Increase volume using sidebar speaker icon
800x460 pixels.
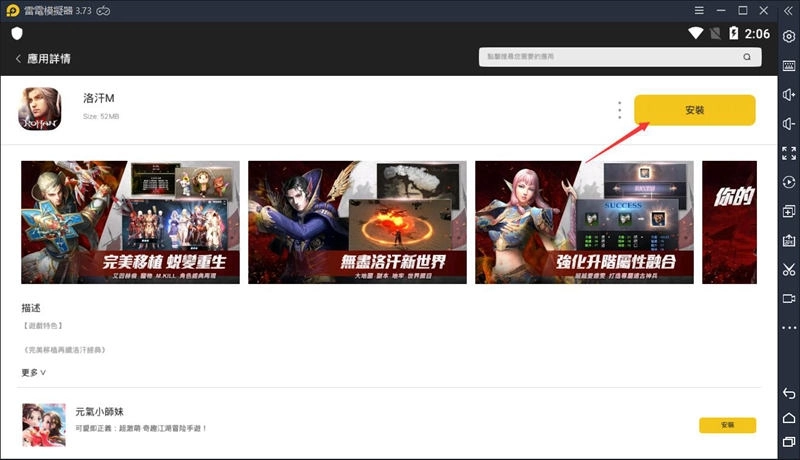coord(789,95)
